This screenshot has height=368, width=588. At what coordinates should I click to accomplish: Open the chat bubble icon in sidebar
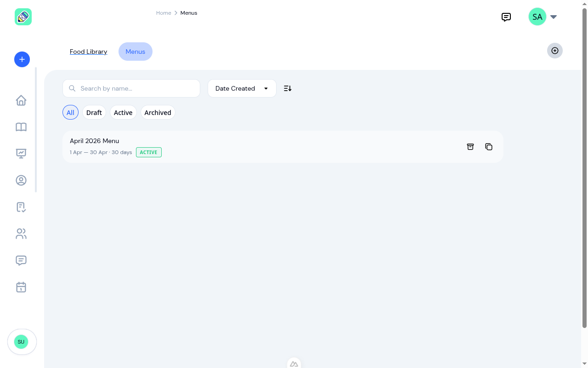click(x=21, y=260)
